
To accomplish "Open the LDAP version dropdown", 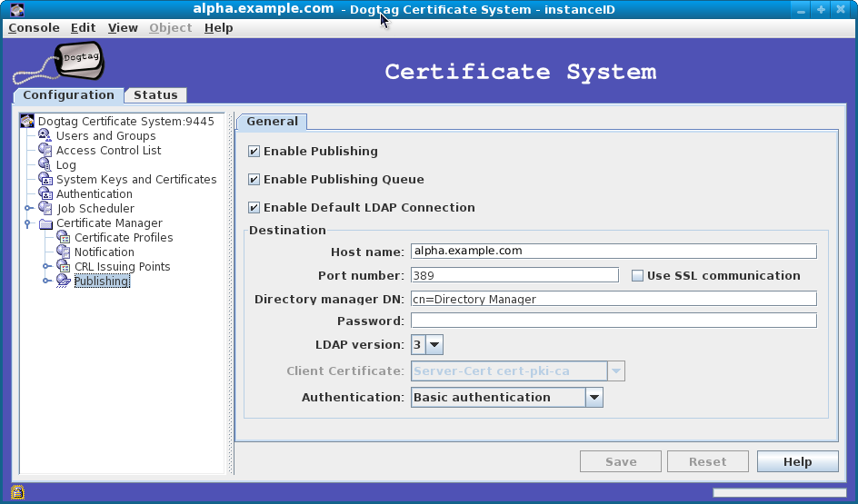I will (434, 345).
